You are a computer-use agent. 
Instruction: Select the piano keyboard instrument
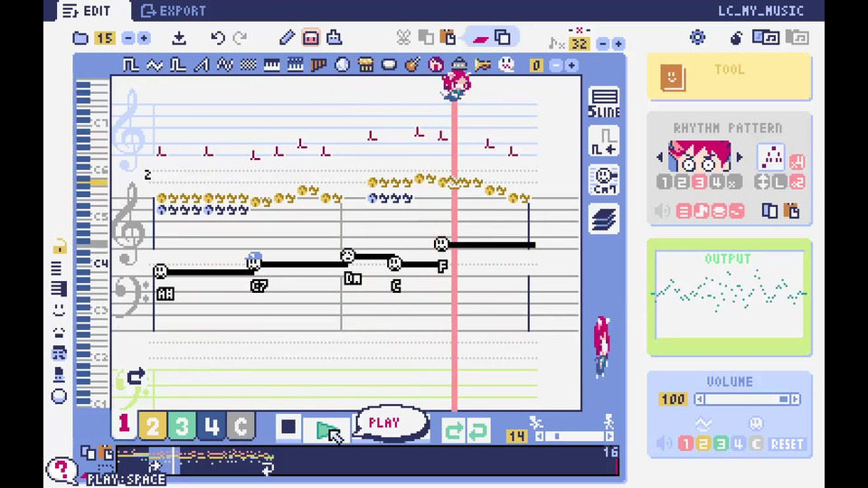272,65
